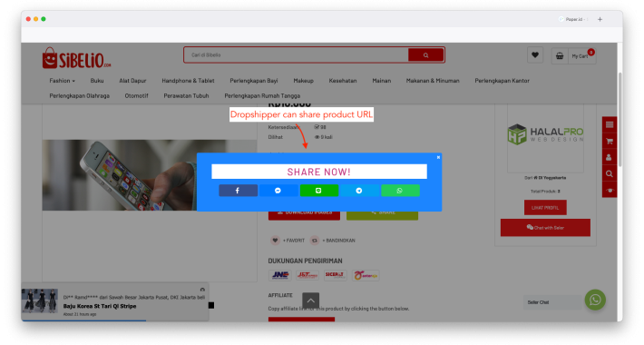This screenshot has height=345, width=644.
Task: Click the Download Images button
Action: (x=304, y=215)
